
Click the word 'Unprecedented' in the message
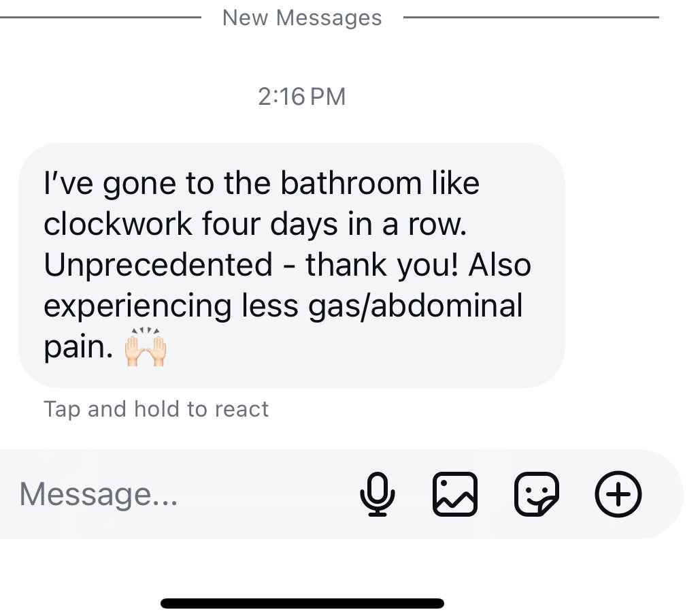[x=158, y=265]
